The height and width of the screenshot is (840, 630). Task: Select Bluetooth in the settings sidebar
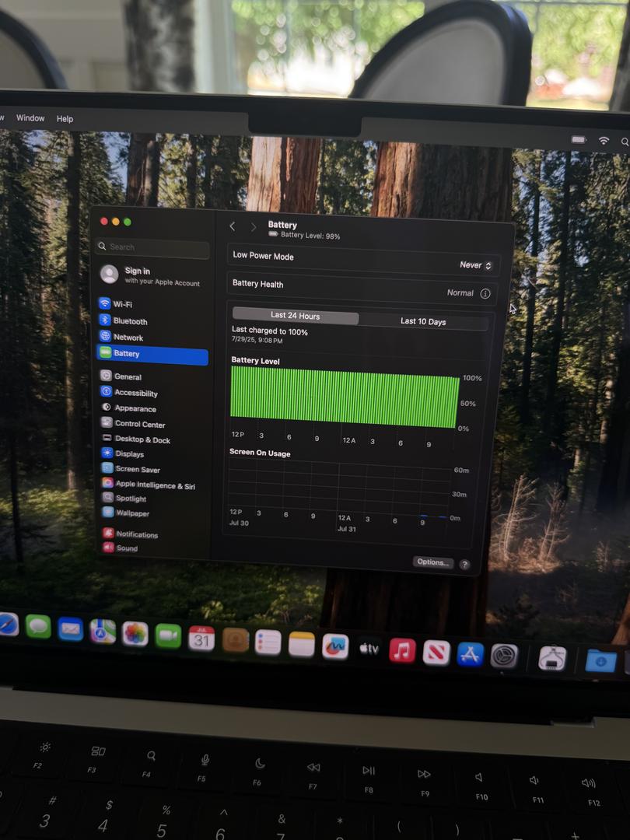click(x=152, y=321)
